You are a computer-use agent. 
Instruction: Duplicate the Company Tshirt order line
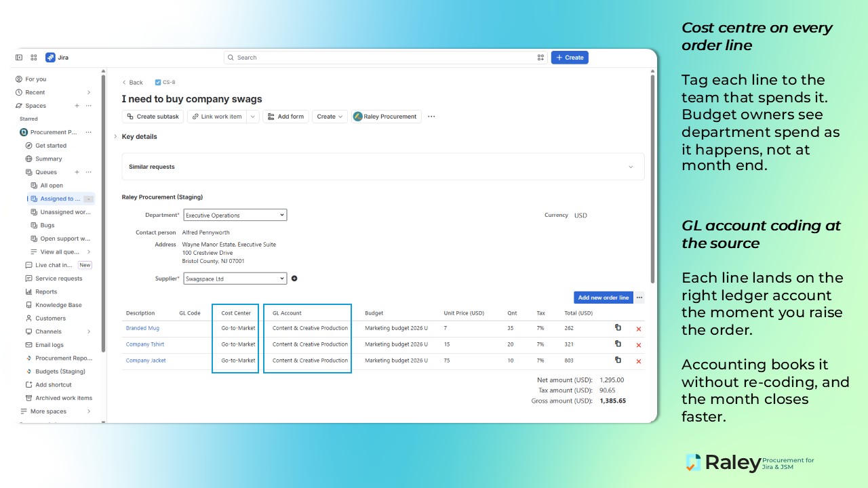click(618, 344)
